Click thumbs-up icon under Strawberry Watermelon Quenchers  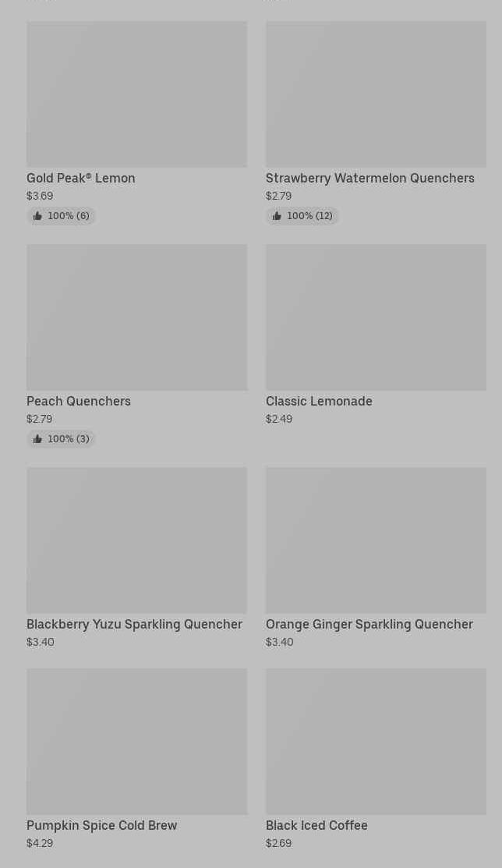coord(277,216)
